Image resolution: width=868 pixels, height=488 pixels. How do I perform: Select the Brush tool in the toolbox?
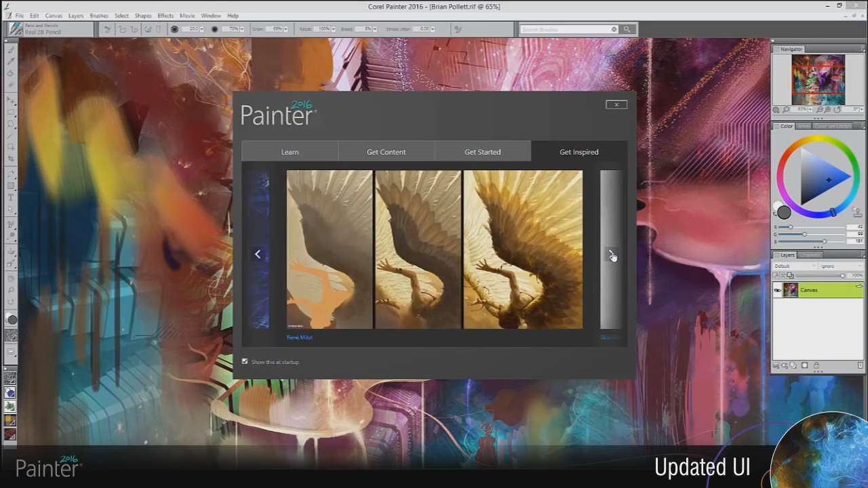pos(12,50)
